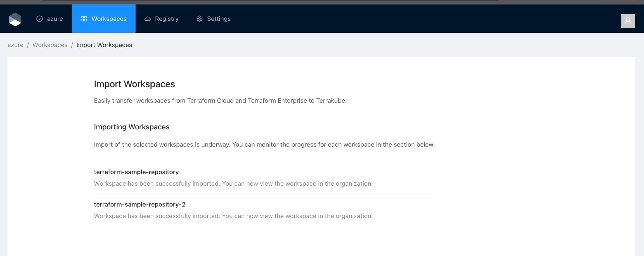Select the terraform-sample-repository-2 workspace title
The width and height of the screenshot is (644, 256).
coord(139,204)
